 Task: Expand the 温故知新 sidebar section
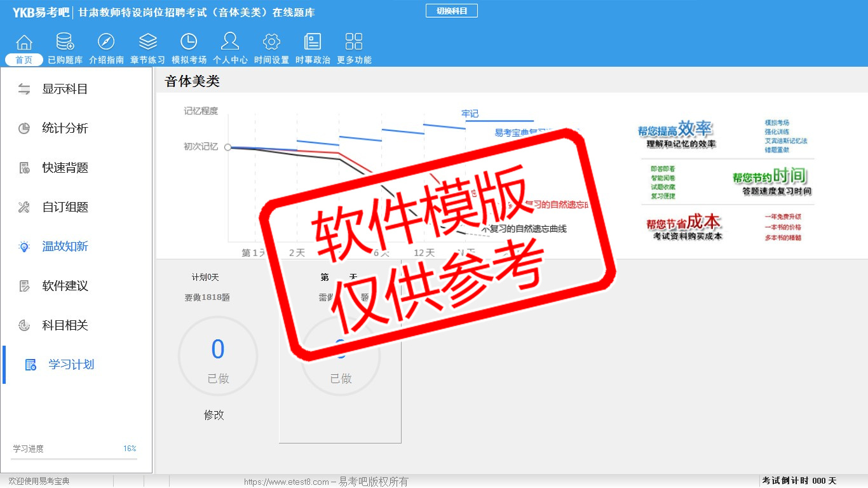click(x=65, y=247)
